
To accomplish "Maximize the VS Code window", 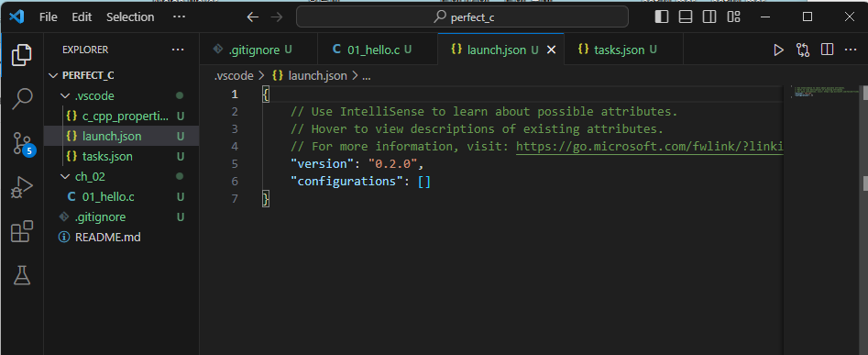I will pos(808,17).
